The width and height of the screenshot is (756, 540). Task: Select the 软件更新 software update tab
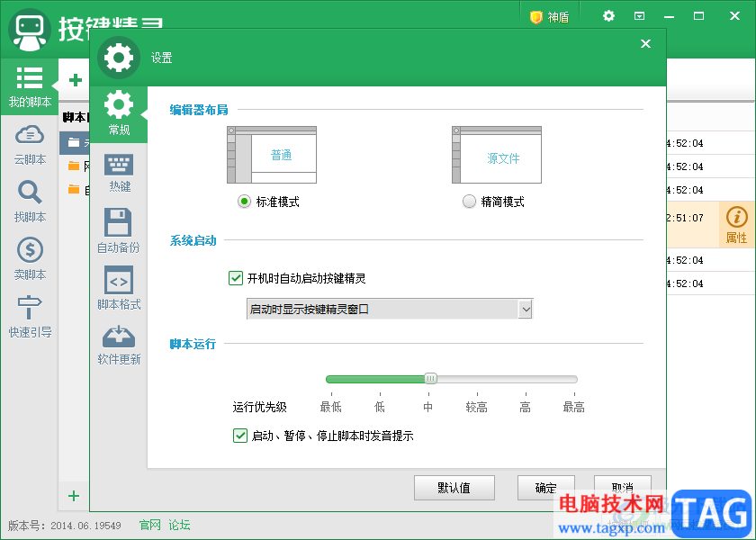click(119, 346)
